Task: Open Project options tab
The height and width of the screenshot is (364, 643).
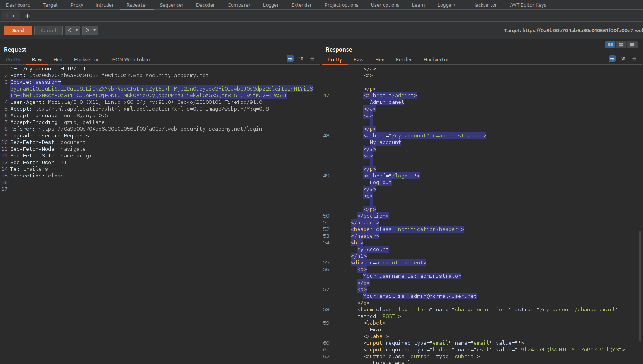Action: tap(341, 5)
